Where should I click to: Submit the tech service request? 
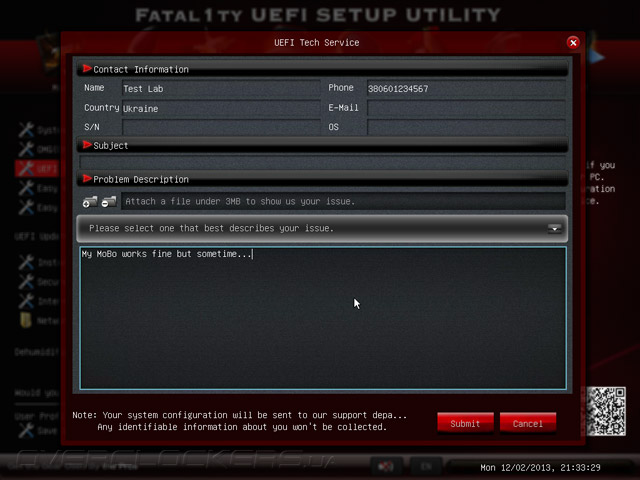tap(465, 424)
